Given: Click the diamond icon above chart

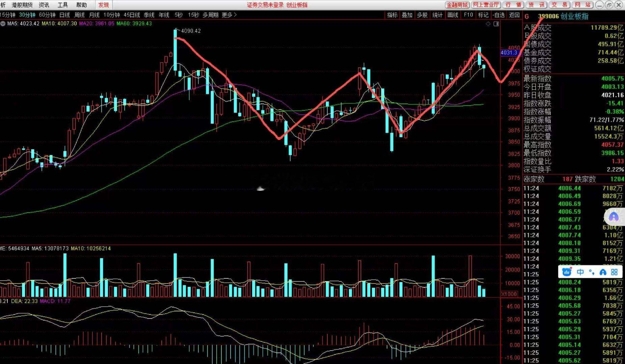Looking at the screenshot, I should [488, 24].
